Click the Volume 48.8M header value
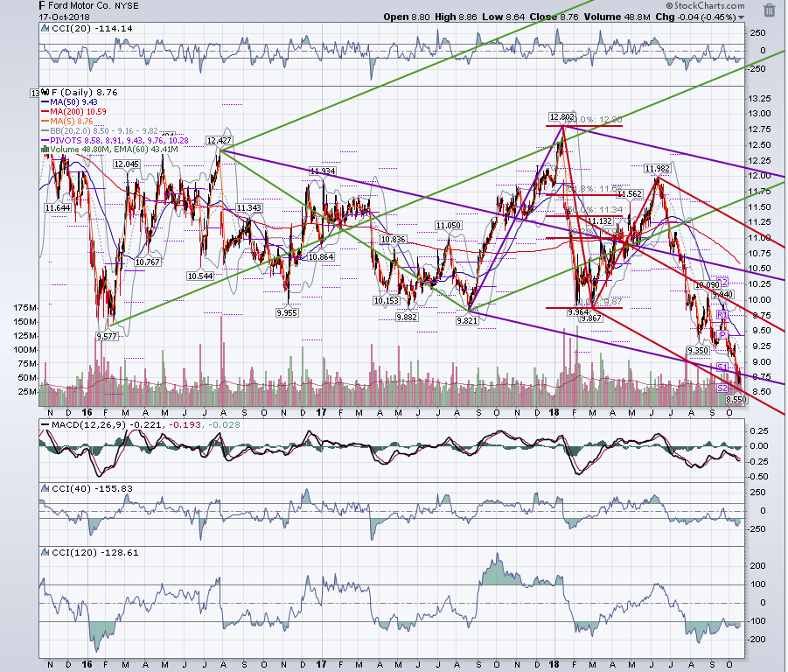The image size is (788, 672). (617, 17)
